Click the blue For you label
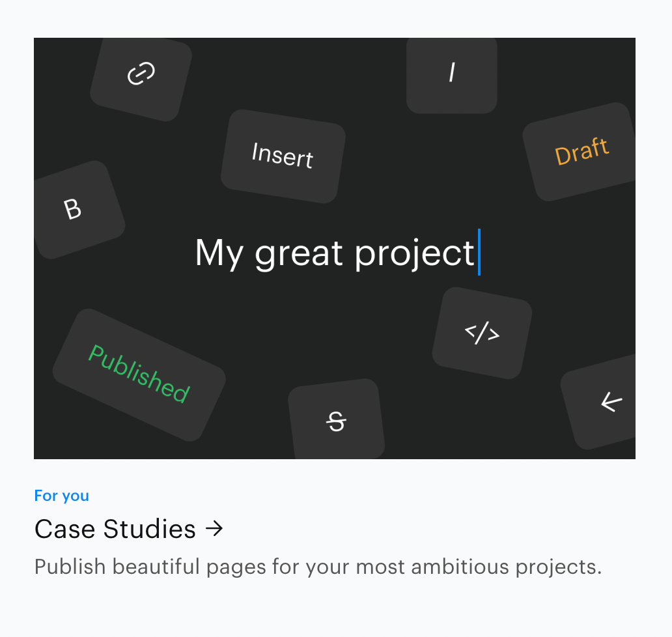 point(62,496)
